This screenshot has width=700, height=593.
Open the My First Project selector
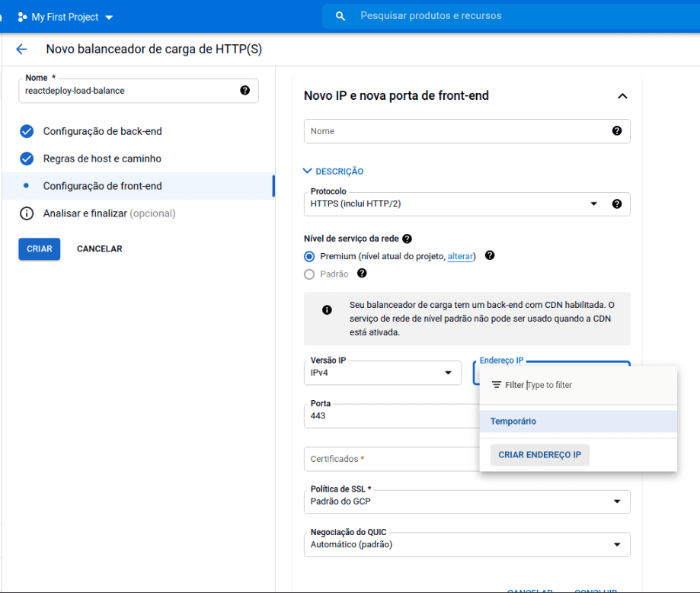click(x=66, y=17)
